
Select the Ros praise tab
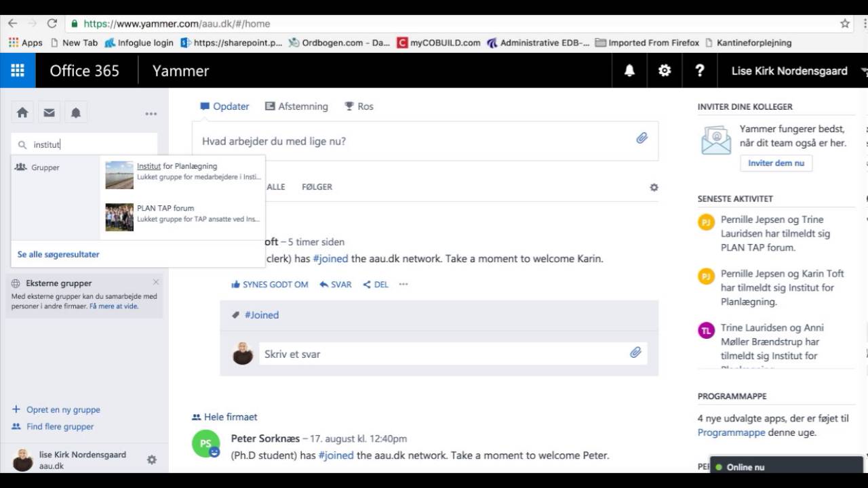pos(359,106)
